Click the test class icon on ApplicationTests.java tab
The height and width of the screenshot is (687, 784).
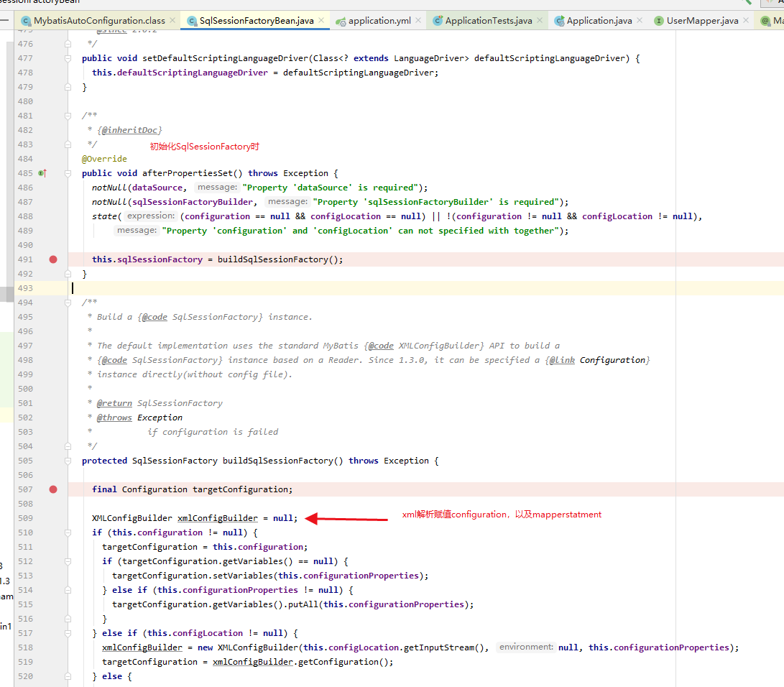click(x=437, y=22)
